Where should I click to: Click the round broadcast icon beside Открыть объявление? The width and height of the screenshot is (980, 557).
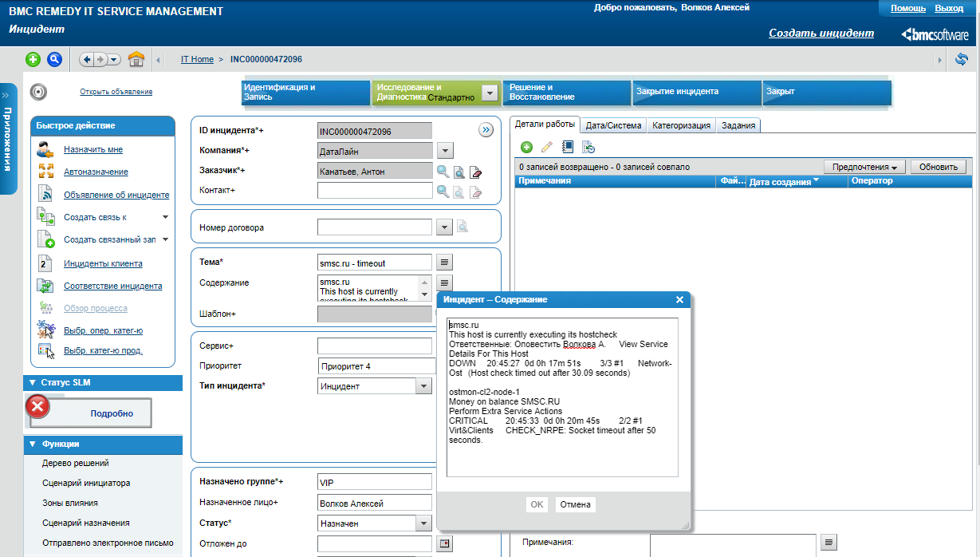[x=39, y=91]
